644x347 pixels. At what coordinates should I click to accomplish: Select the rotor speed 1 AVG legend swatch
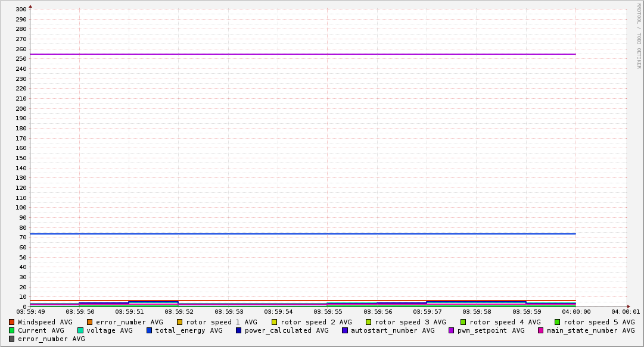point(180,322)
